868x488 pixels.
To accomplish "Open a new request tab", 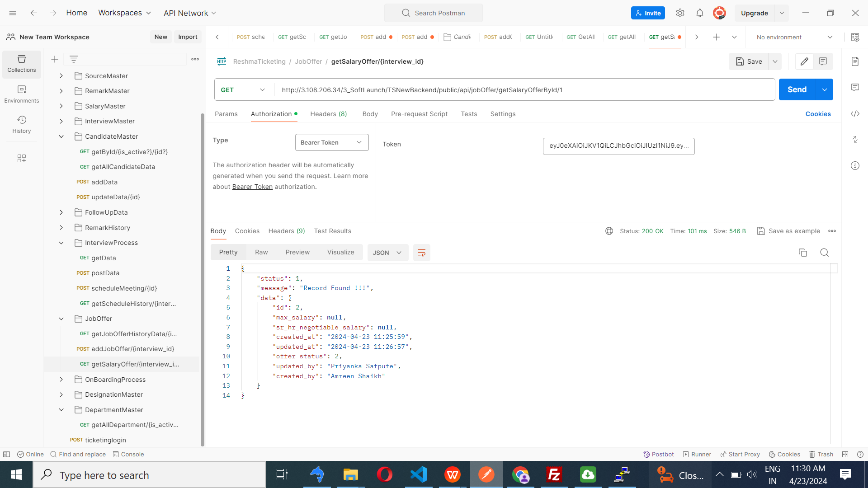I will click(716, 37).
